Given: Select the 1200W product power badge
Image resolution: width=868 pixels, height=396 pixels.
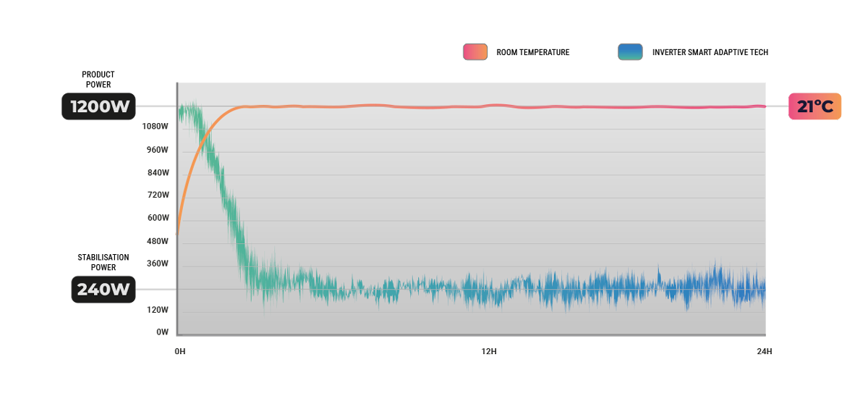Looking at the screenshot, I should pyautogui.click(x=99, y=107).
